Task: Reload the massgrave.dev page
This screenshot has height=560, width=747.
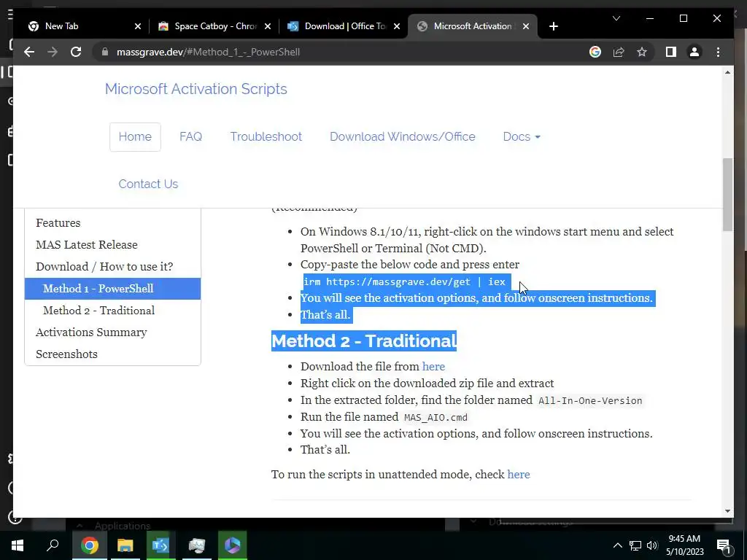Action: point(76,52)
